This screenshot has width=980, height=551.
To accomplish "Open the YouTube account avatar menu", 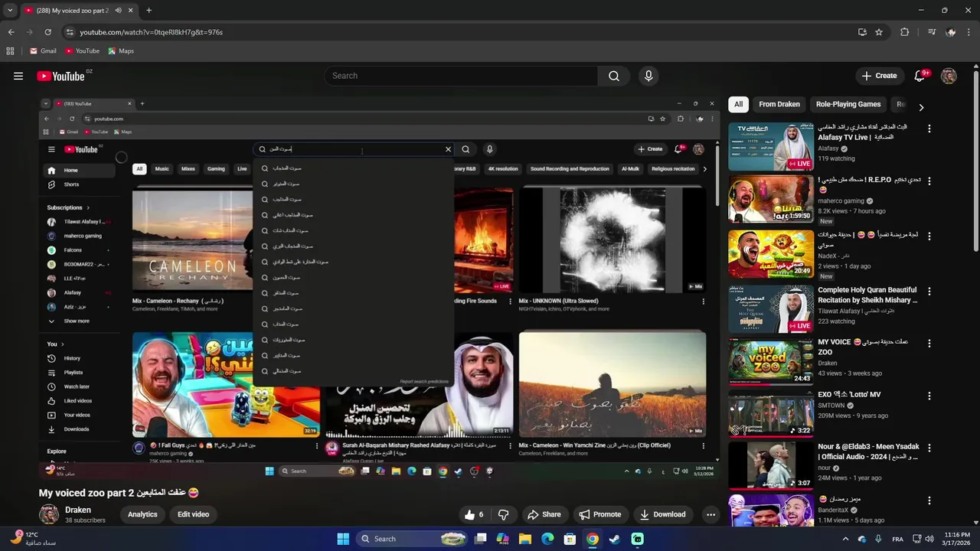I will click(x=949, y=76).
